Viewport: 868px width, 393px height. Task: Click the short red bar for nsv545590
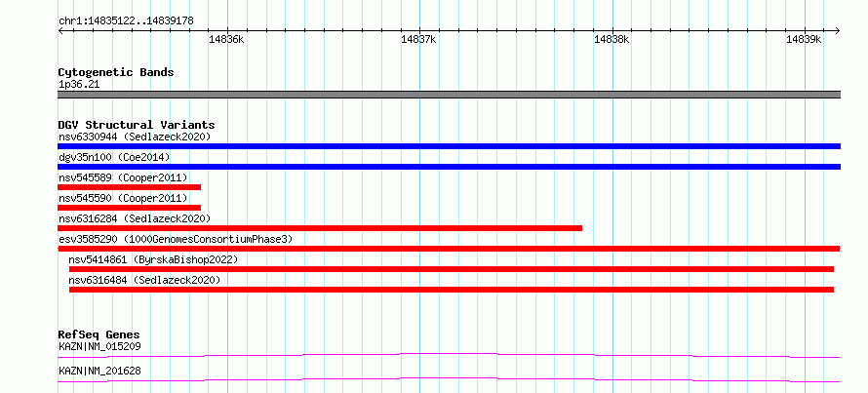[x=129, y=208]
